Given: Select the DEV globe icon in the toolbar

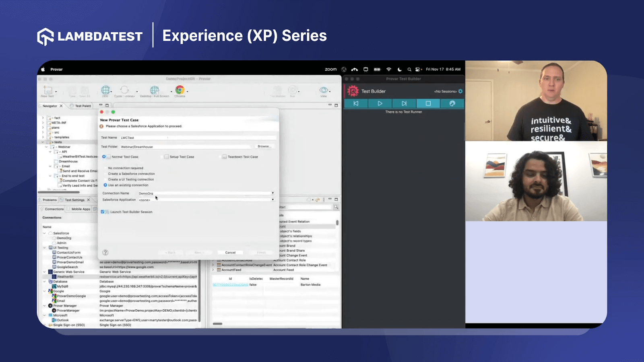Looking at the screenshot, I should coord(105,89).
